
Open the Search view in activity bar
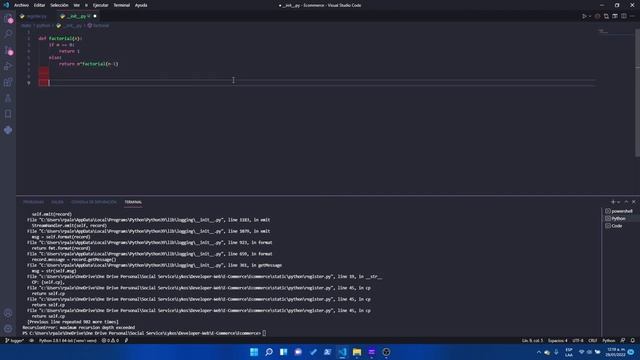point(8,34)
